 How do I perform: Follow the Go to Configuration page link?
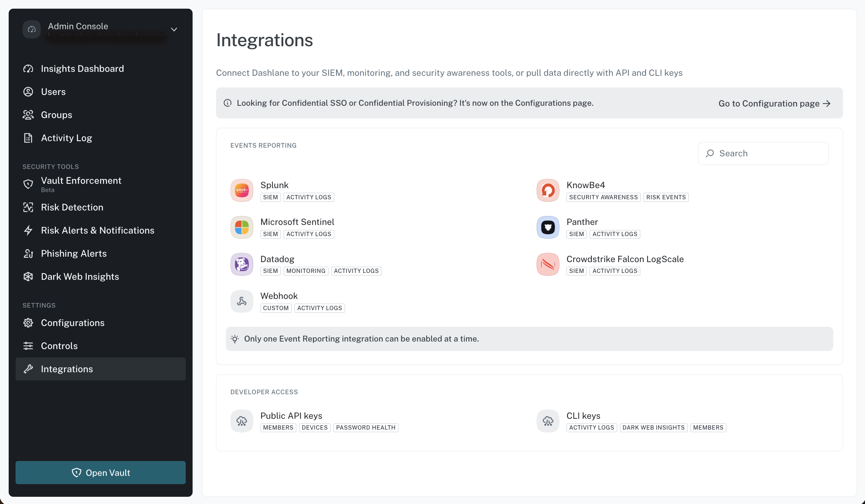[x=774, y=104]
